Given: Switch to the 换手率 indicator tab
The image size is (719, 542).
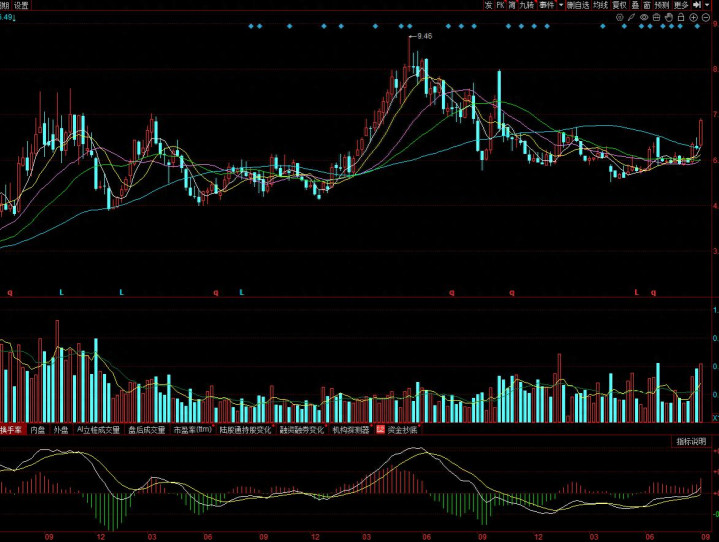Looking at the screenshot, I should [x=12, y=429].
